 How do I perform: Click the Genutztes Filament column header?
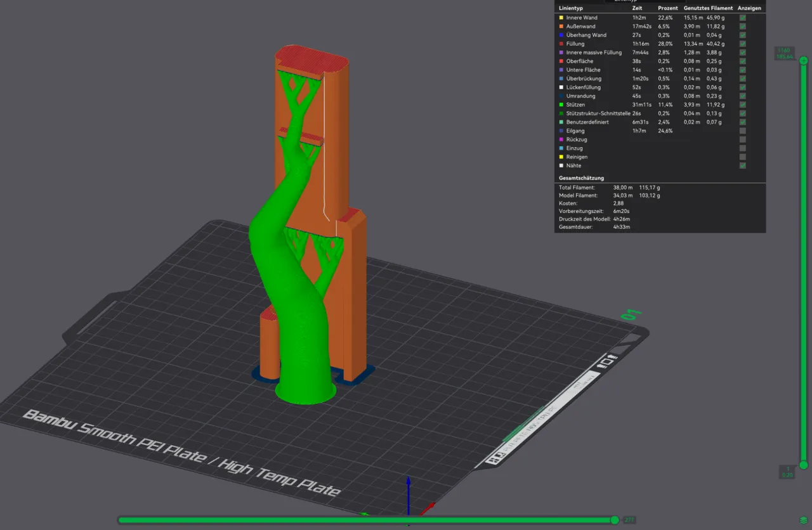pos(708,8)
